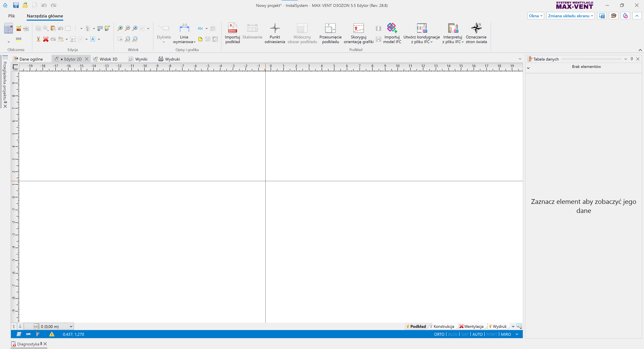The image size is (644, 349).
Task: Click the scissors cut icon
Action: point(38,39)
